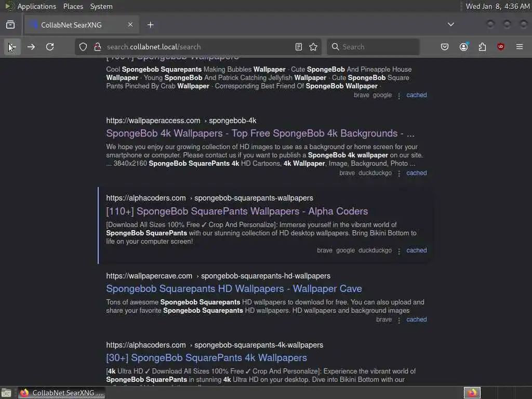The height and width of the screenshot is (399, 532).
Task: Click 'duckduckgo' engine on wallpaperaccess result
Action: click(375, 173)
